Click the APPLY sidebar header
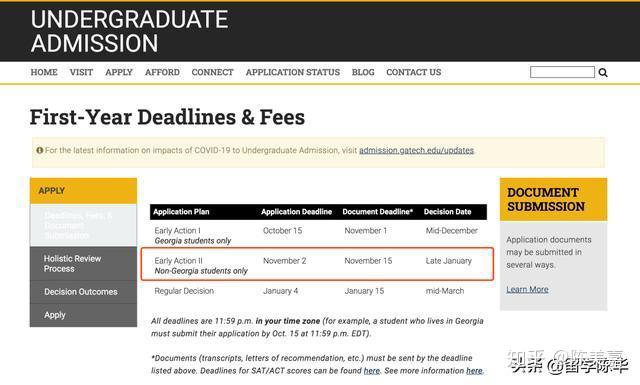Screen dimensions: 640x385 click(83, 191)
